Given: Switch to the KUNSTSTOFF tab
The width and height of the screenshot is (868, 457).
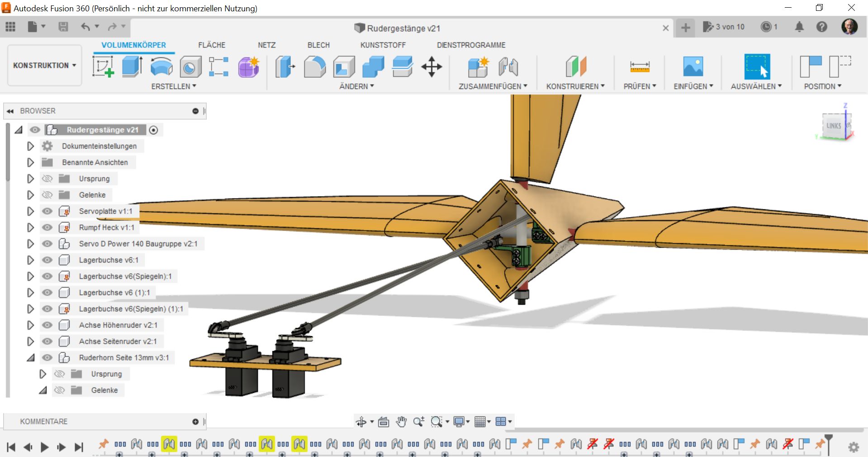Looking at the screenshot, I should coord(383,45).
